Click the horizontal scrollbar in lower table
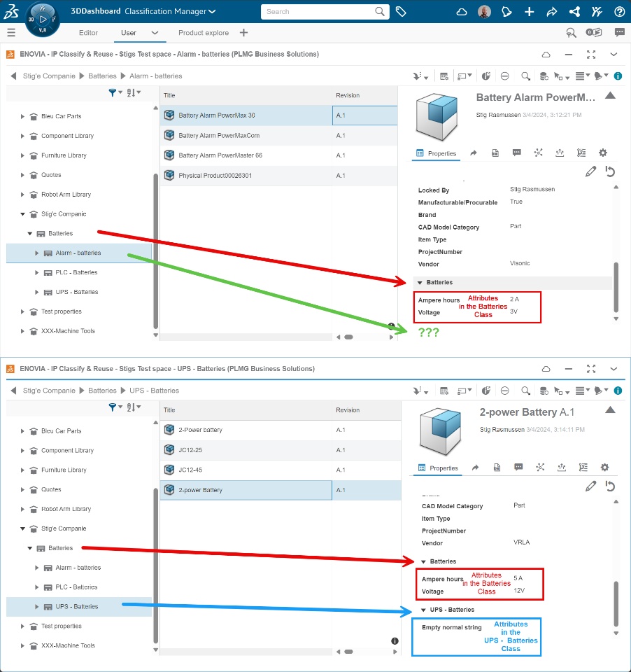 point(348,652)
